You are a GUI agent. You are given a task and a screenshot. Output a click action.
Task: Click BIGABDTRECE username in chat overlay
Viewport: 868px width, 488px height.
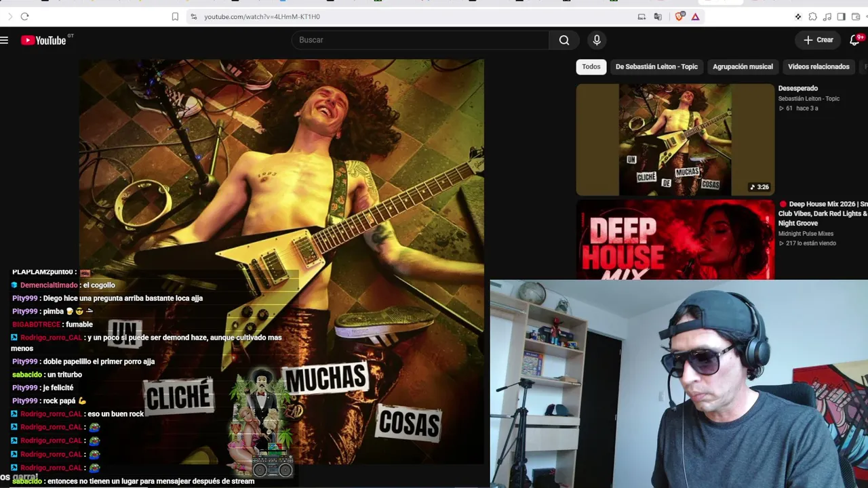[37, 325]
